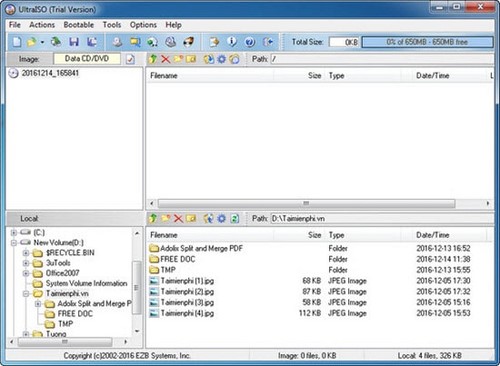
Task: Expand the 3uTools folder node
Action: click(26, 263)
